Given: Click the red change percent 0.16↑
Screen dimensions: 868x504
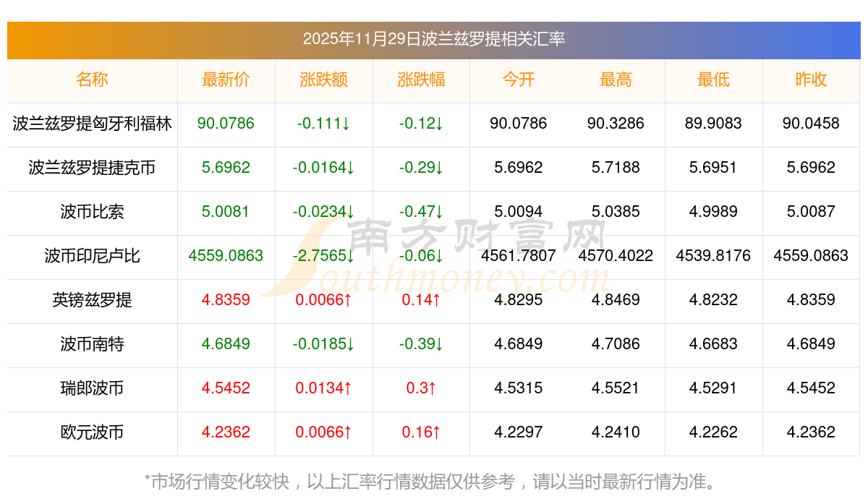Looking at the screenshot, I should pyautogui.click(x=421, y=432).
